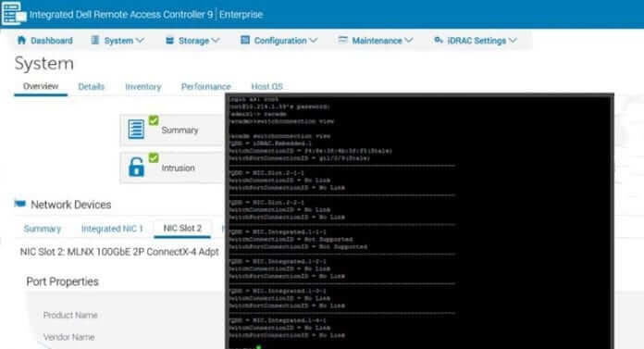This screenshot has width=644, height=349.
Task: Click the Network Devices heading
Action: 71,205
